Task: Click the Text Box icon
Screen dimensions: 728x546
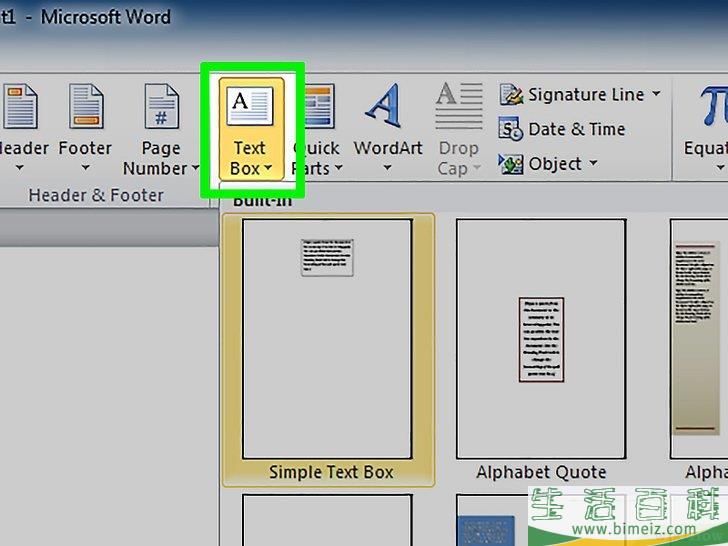Action: [250, 106]
